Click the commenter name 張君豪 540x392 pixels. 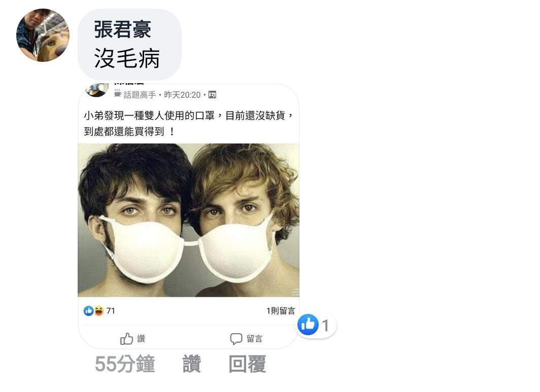click(123, 29)
